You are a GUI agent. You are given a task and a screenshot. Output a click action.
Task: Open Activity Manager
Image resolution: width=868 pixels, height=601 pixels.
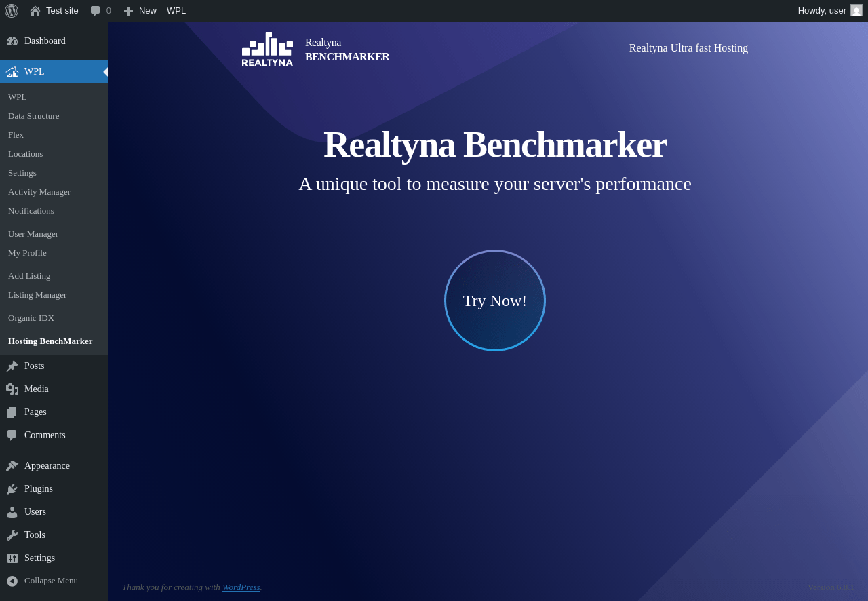pyautogui.click(x=39, y=192)
